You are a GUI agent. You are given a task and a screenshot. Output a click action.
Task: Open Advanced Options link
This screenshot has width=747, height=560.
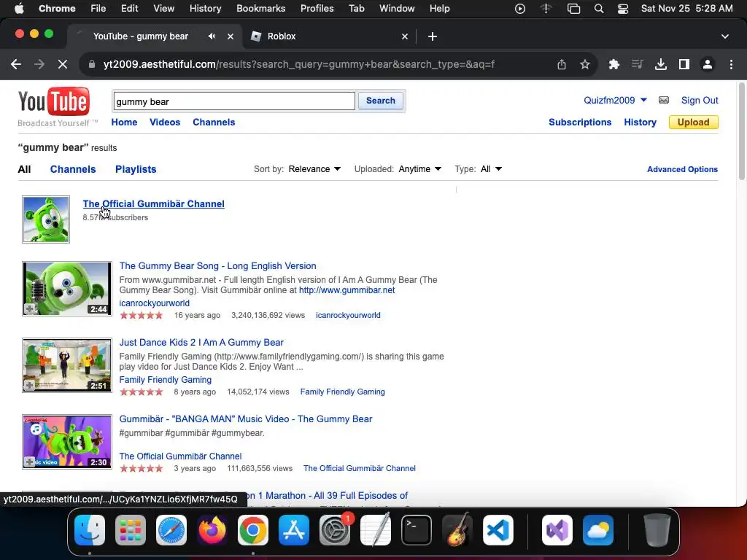coord(682,169)
